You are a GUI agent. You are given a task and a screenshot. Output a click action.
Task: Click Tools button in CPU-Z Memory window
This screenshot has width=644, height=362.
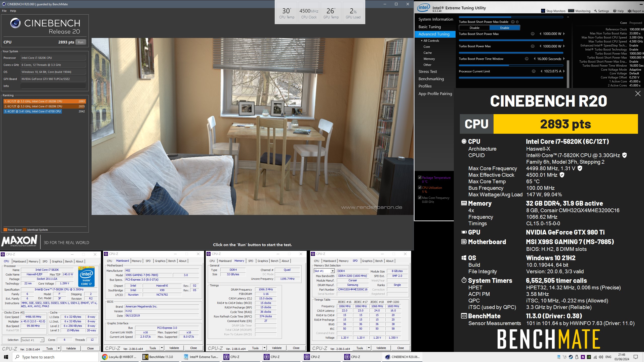point(255,348)
